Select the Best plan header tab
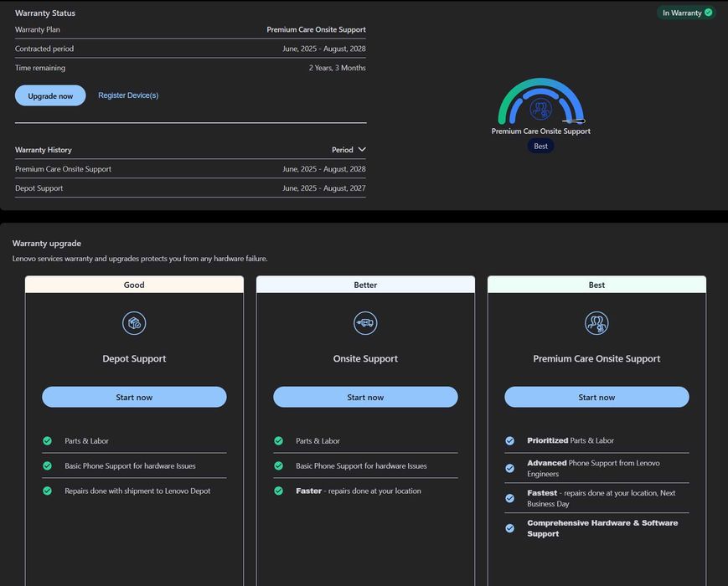 point(596,285)
